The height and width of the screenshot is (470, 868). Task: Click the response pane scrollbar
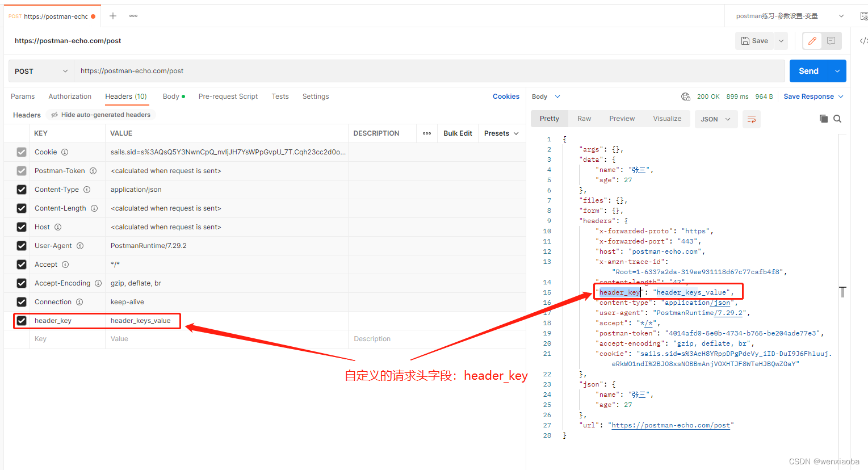click(842, 292)
